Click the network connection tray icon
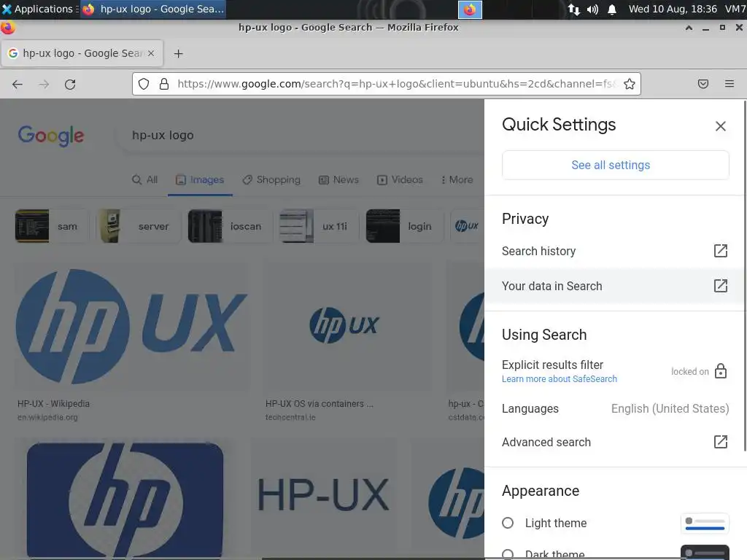 coord(573,9)
